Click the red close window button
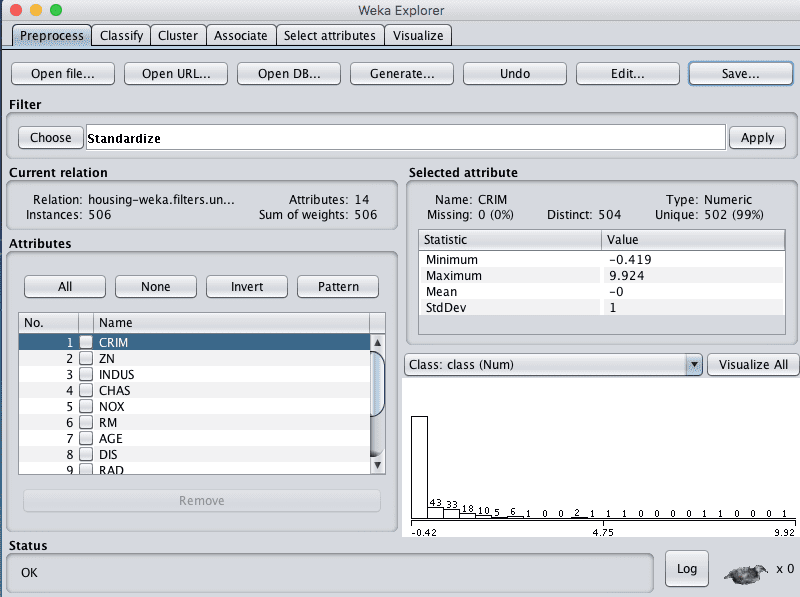 point(16,10)
